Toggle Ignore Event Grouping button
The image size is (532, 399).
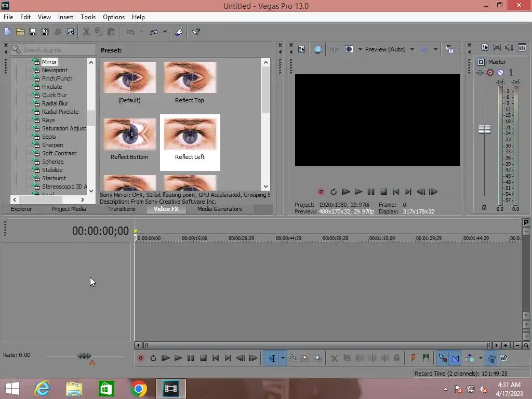(504, 358)
